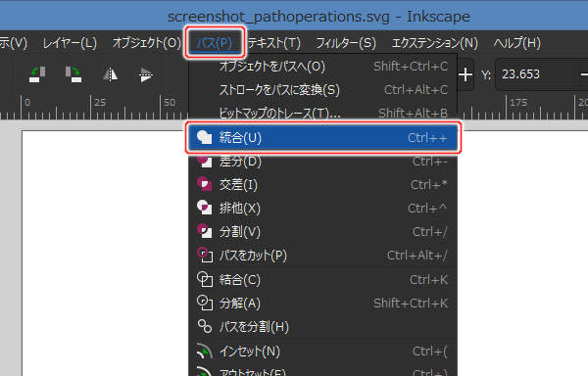
Task: Click the exclusion icon beside 排他
Action: coord(205,209)
